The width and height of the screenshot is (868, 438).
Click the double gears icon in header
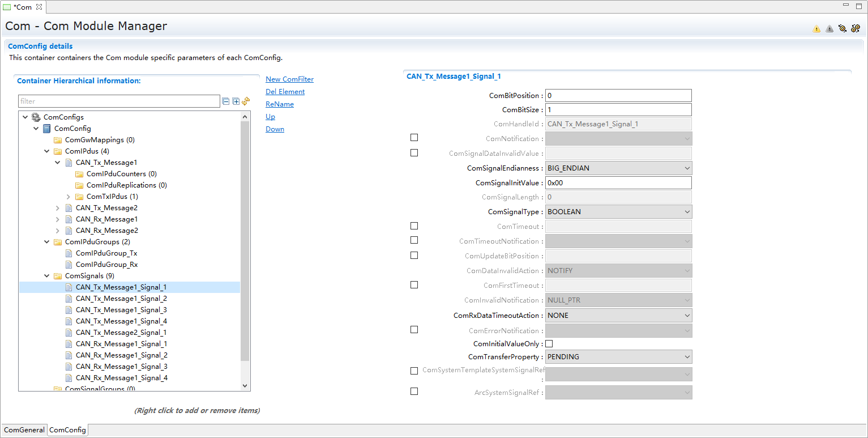tap(856, 28)
